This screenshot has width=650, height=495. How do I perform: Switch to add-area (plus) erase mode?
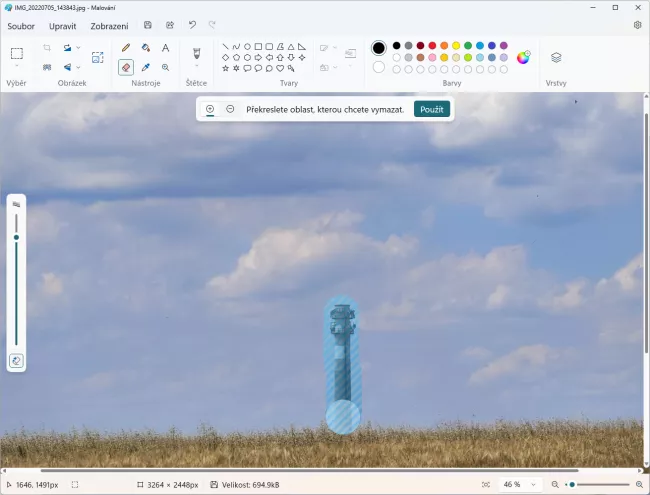click(x=210, y=109)
